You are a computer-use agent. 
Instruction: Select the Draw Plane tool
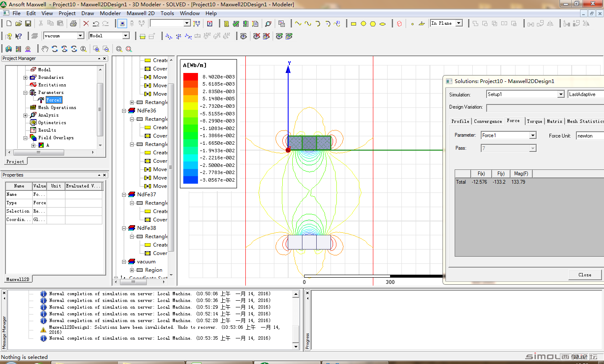(422, 23)
